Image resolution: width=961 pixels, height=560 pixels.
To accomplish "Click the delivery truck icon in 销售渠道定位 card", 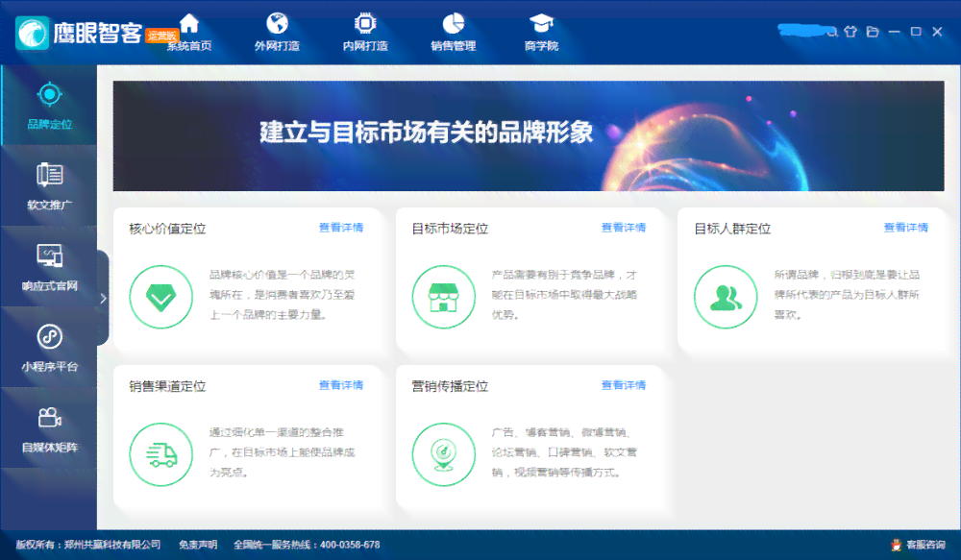I will (x=161, y=454).
